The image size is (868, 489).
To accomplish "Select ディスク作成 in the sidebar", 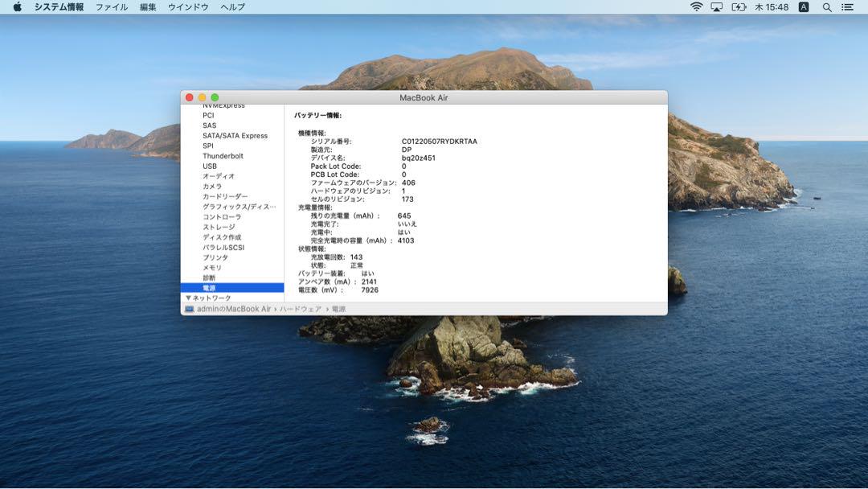I will tap(222, 237).
